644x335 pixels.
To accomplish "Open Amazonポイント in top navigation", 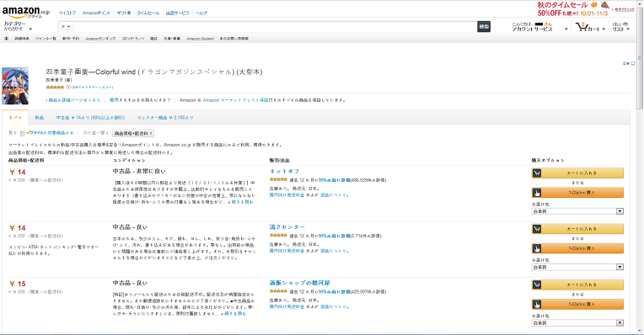I will coord(96,13).
